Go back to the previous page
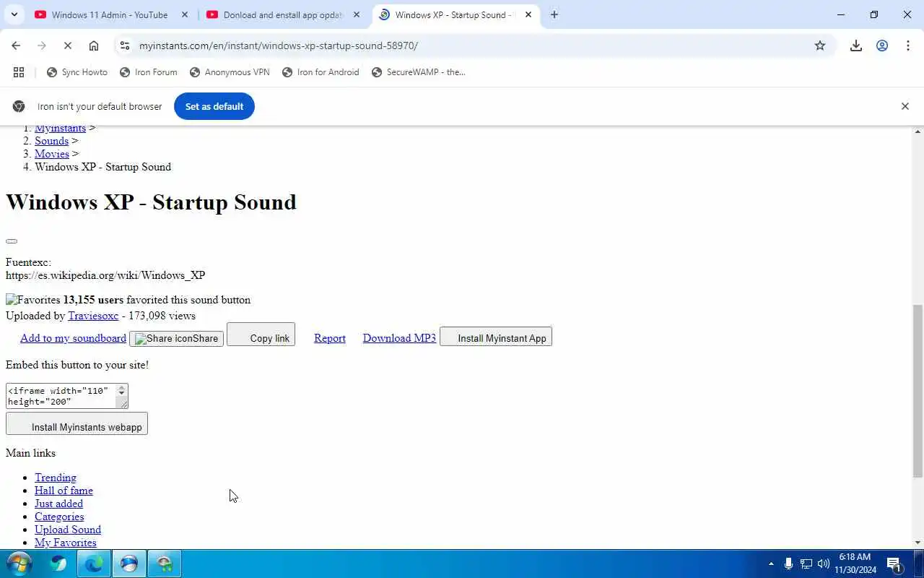This screenshot has width=924, height=578. click(x=16, y=46)
